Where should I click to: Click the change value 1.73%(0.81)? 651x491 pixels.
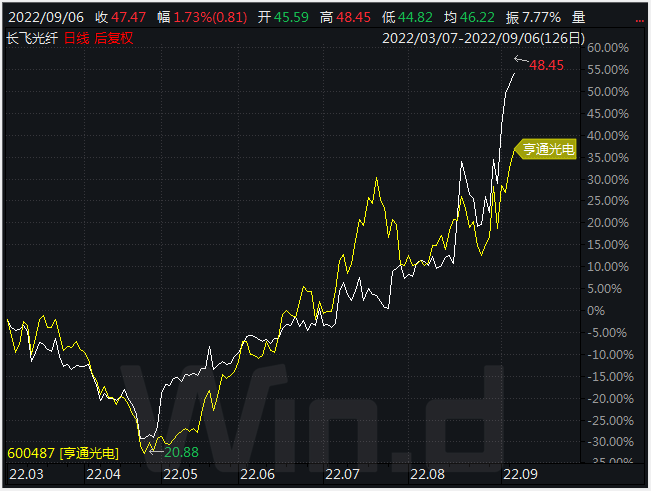[x=210, y=17]
